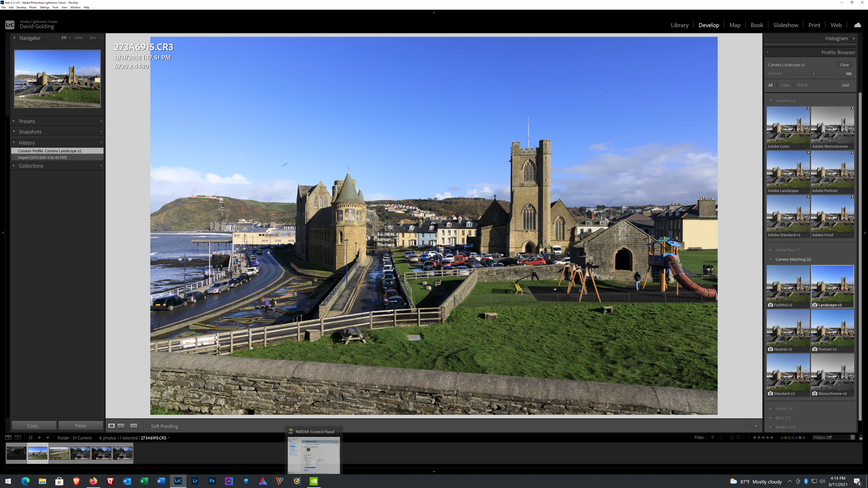The width and height of the screenshot is (868, 488).
Task: Click the cloud sync icon
Action: pos(857,25)
